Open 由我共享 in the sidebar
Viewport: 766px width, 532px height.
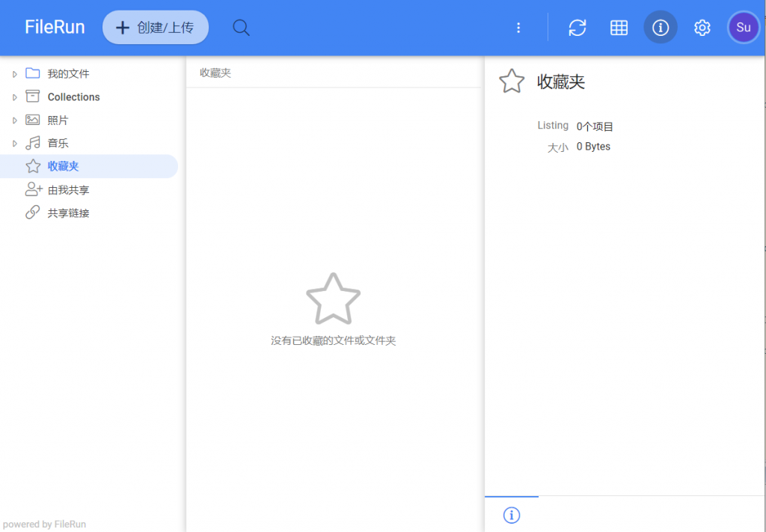coord(68,190)
